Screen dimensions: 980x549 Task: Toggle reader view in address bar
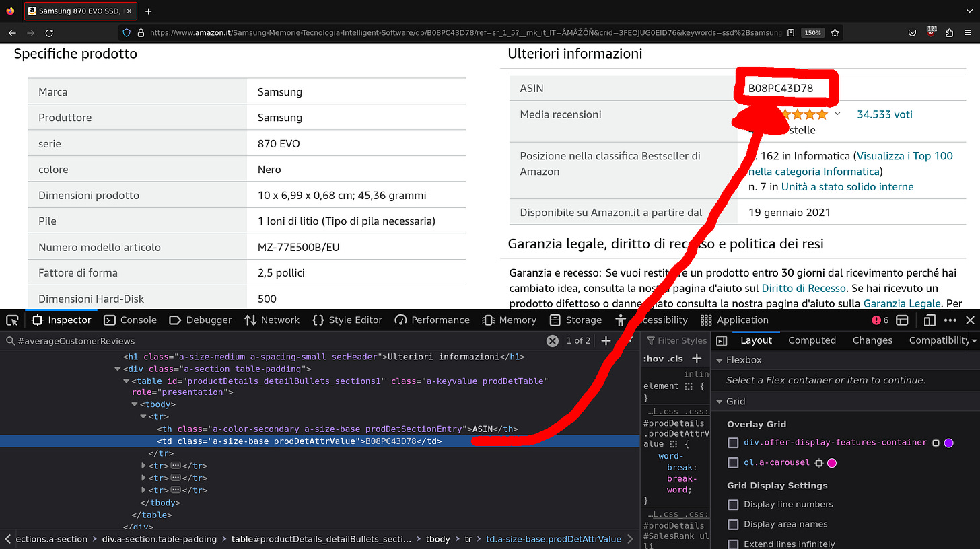tap(790, 32)
